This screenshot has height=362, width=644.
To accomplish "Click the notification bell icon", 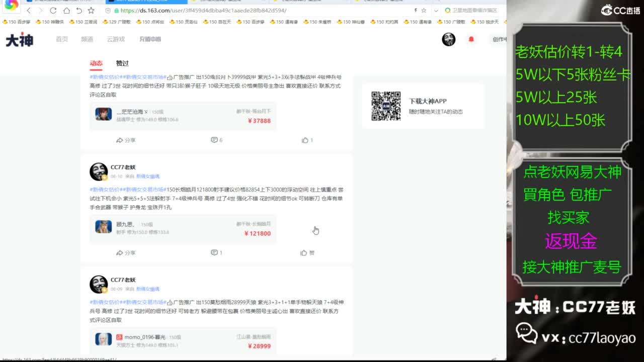I will (471, 40).
